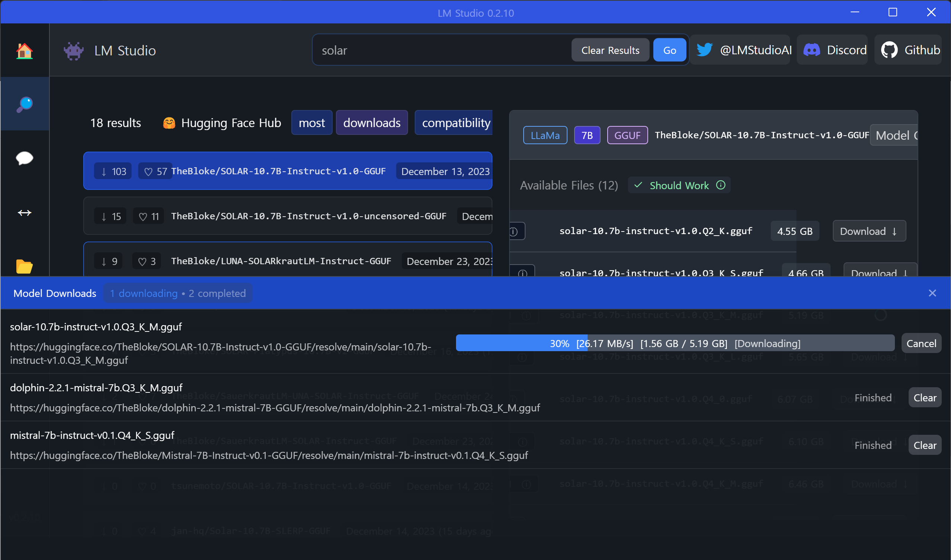Click Available Files (12) heading
Screen dimensions: 951x560
coord(569,185)
